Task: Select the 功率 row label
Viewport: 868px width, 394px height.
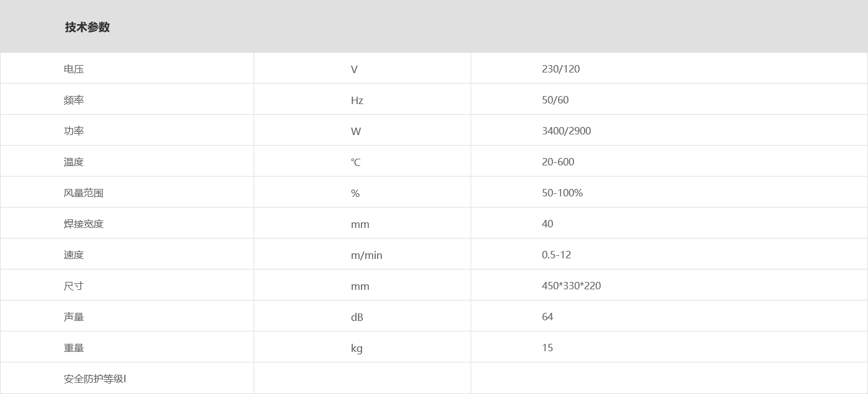Action: [x=74, y=131]
